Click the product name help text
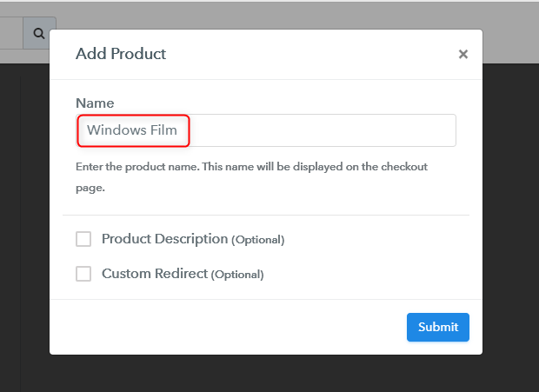 pyautogui.click(x=251, y=177)
